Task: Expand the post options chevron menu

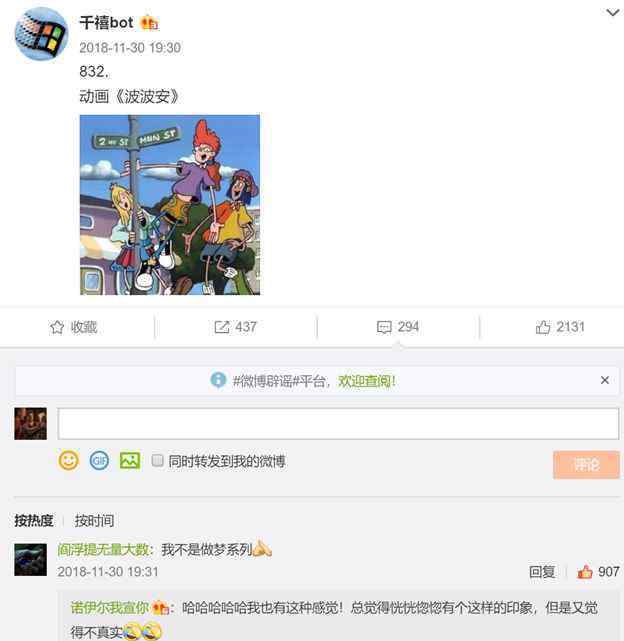Action: click(612, 13)
